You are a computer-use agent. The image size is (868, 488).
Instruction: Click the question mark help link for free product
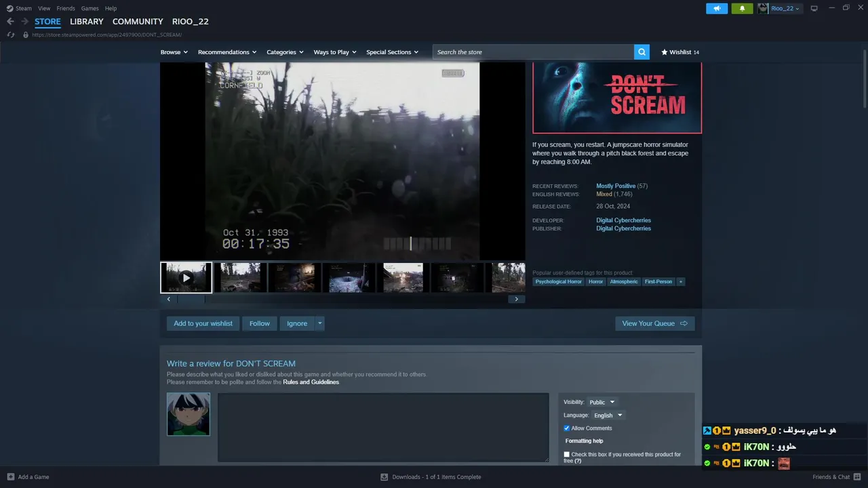click(578, 461)
